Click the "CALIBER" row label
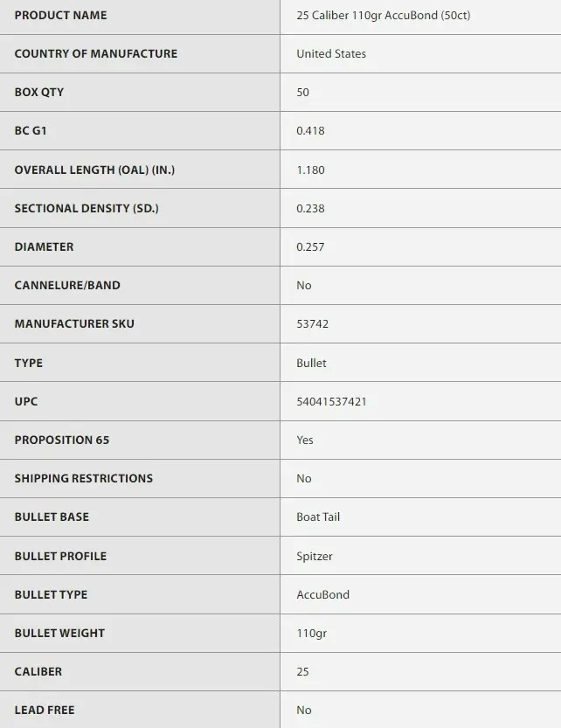The image size is (561, 728). click(38, 671)
